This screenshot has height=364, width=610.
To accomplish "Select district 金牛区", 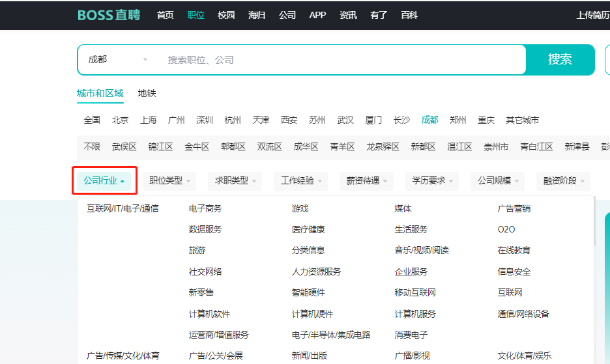I will [197, 147].
